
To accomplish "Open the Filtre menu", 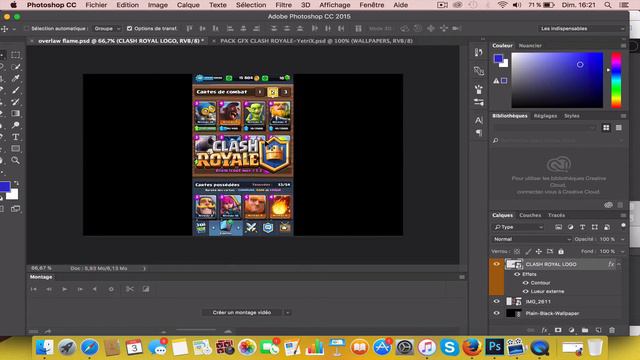I will pos(283,5).
